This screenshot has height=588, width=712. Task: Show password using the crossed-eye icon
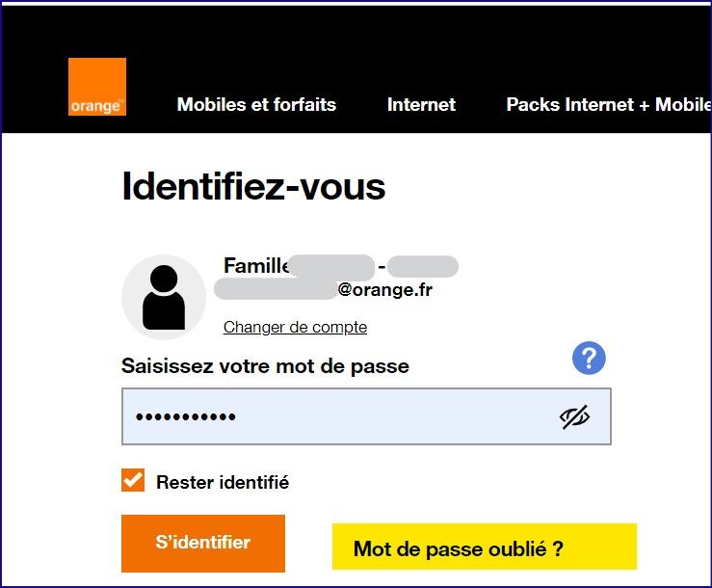[x=574, y=416]
